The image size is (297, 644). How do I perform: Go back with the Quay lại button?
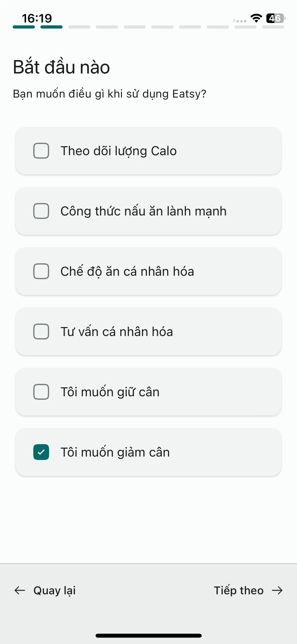(x=45, y=590)
